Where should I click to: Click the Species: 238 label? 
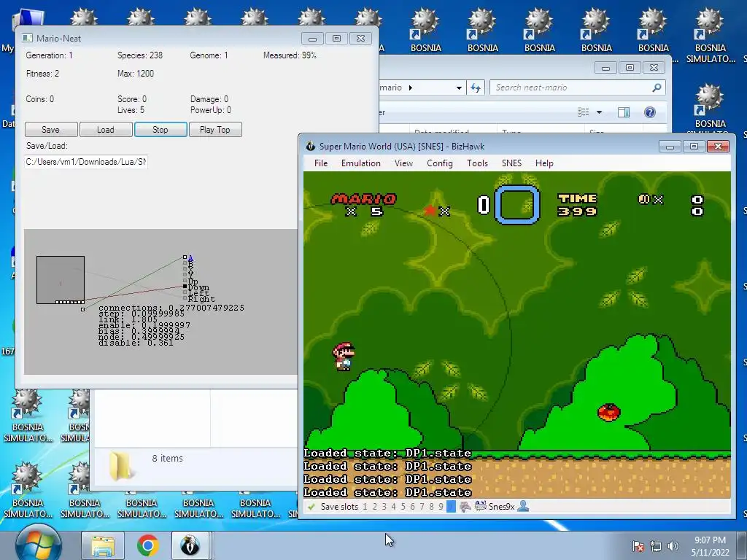point(140,55)
